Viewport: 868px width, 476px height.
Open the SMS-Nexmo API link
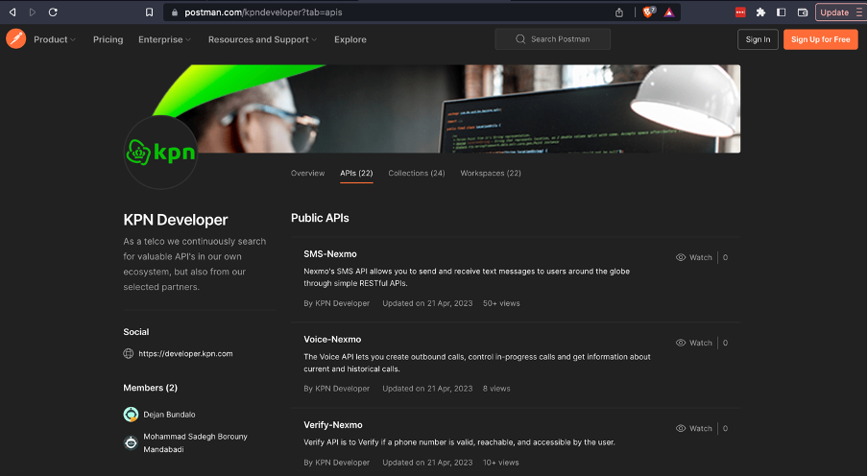point(330,254)
